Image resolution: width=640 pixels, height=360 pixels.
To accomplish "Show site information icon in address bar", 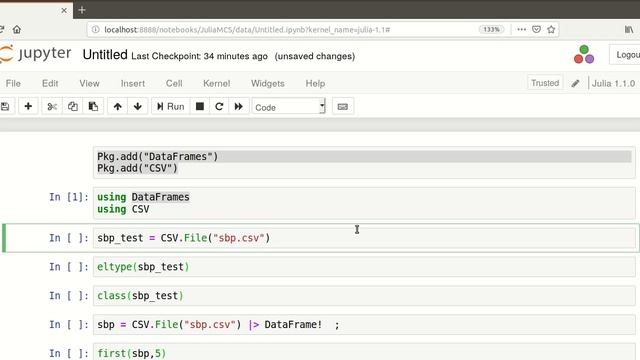I will coord(95,29).
